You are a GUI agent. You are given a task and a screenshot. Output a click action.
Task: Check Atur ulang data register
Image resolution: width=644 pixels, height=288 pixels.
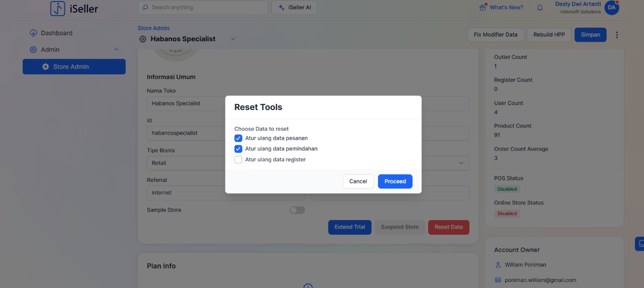tap(238, 160)
